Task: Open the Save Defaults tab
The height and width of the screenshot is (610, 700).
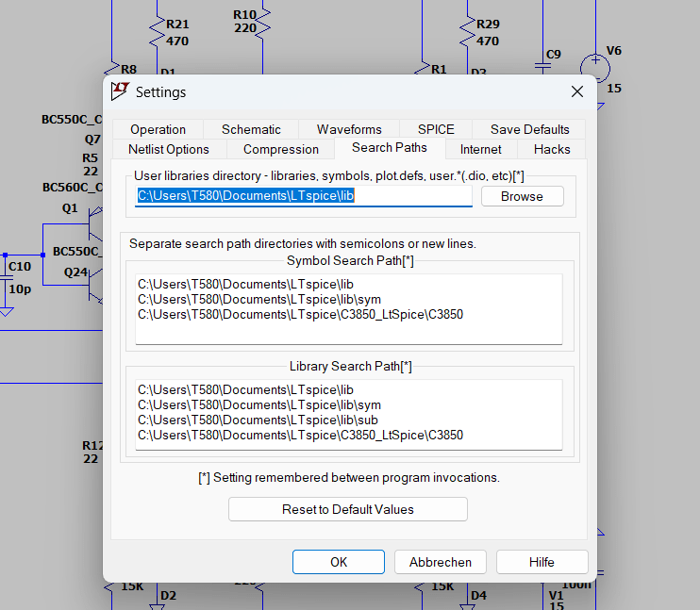Action: pyautogui.click(x=529, y=129)
